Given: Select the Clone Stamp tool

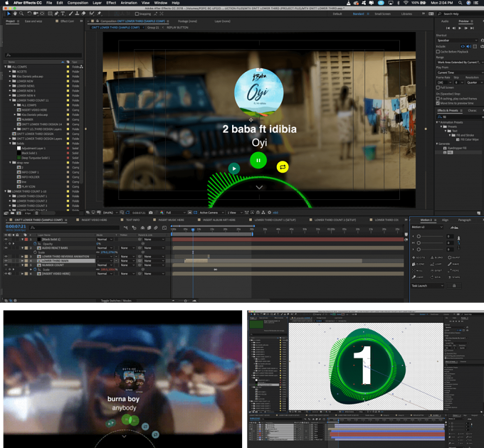Looking at the screenshot, I should [77, 14].
